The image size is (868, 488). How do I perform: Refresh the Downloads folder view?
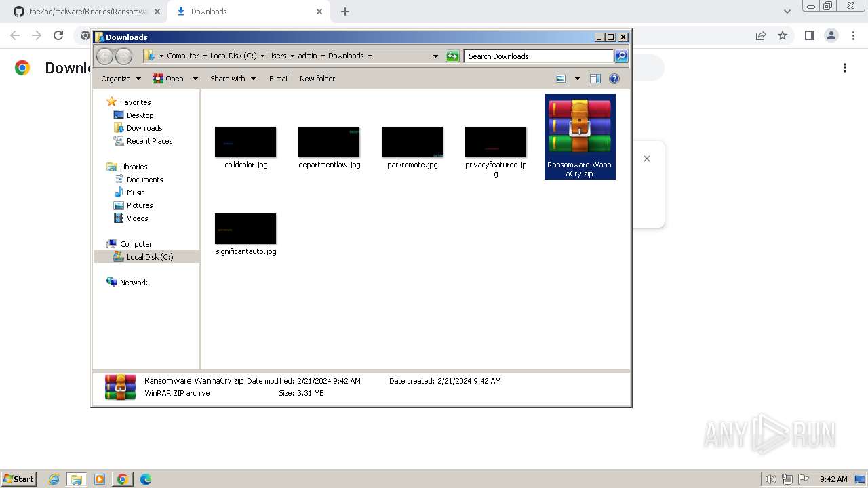452,56
